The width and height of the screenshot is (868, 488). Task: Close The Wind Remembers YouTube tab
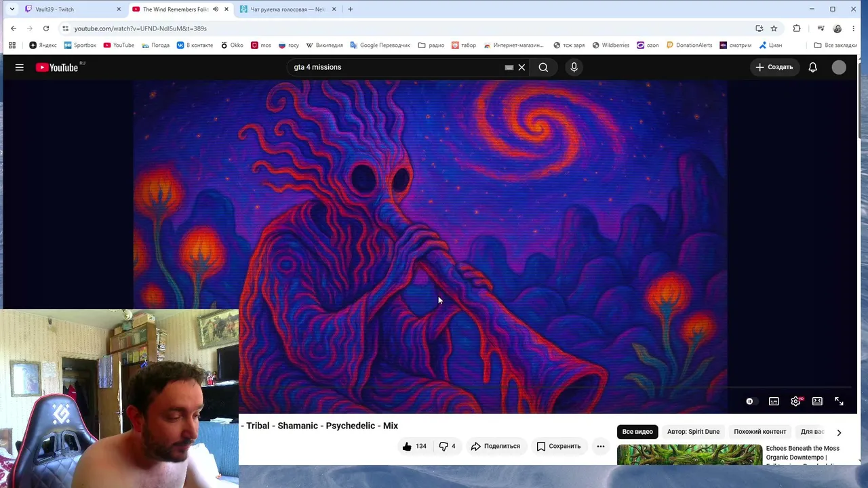point(226,9)
